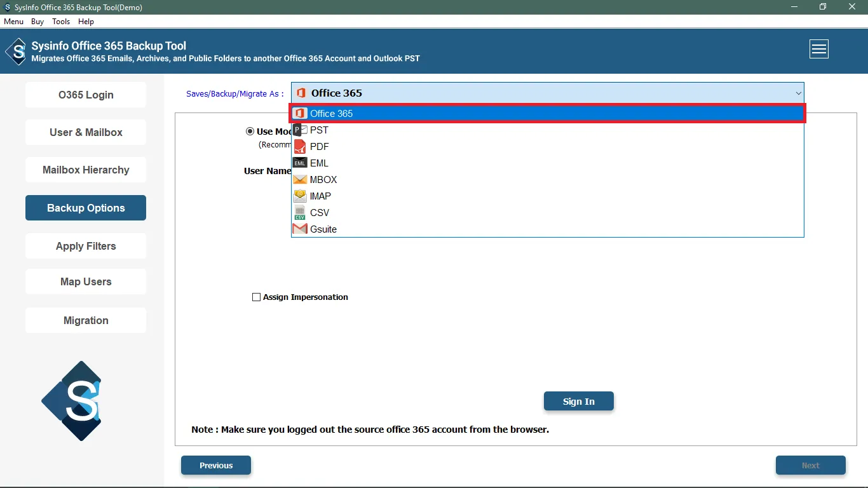
Task: Restore down the application window
Action: point(823,7)
